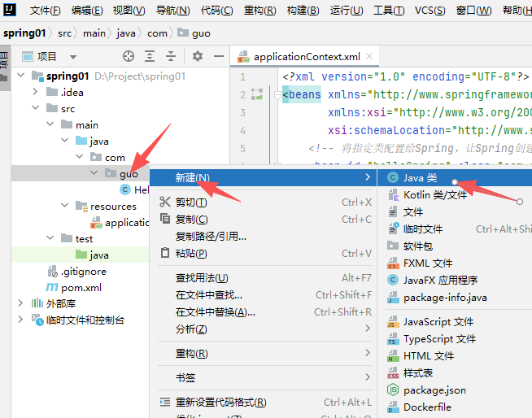Select Dockerfile from the new file list
Image resolution: width=532 pixels, height=418 pixels.
point(426,407)
